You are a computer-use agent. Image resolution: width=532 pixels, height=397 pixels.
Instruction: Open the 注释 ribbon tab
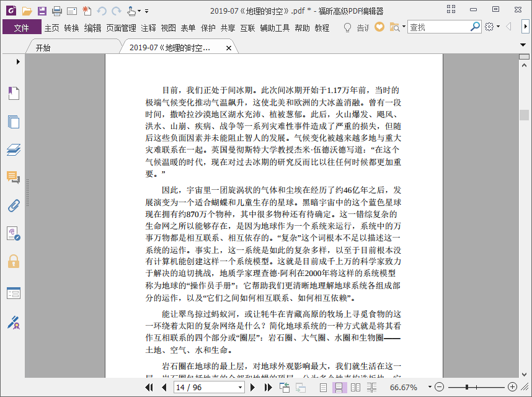click(149, 28)
